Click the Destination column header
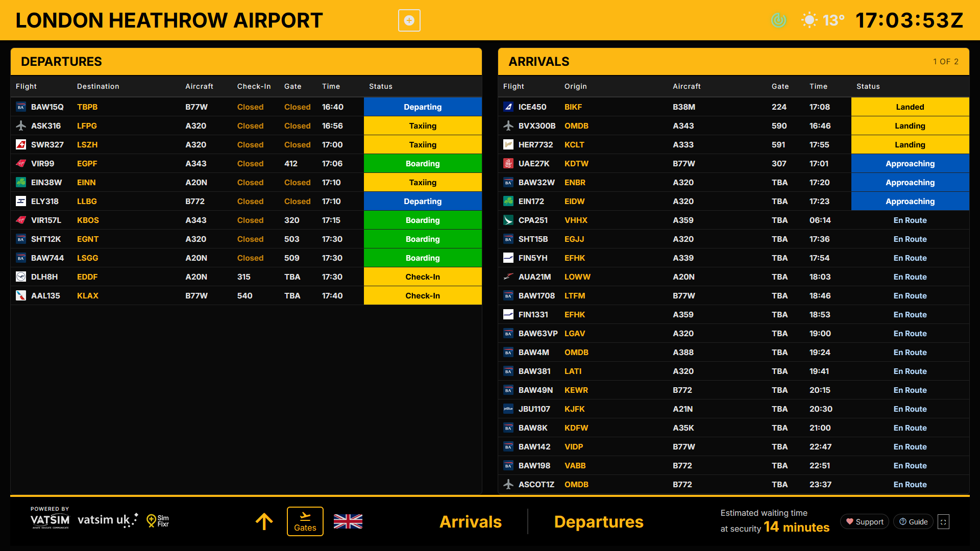Viewport: 980px width, 551px height. point(98,87)
